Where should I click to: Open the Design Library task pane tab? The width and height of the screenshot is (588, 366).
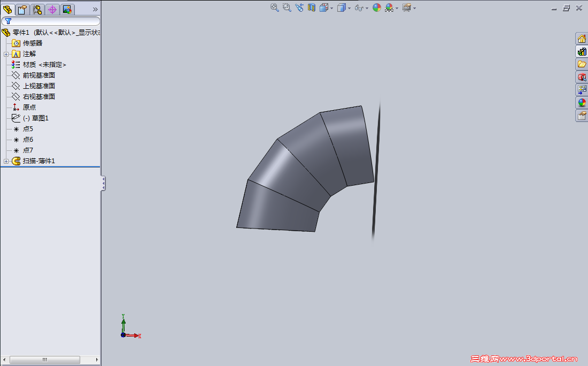click(582, 51)
